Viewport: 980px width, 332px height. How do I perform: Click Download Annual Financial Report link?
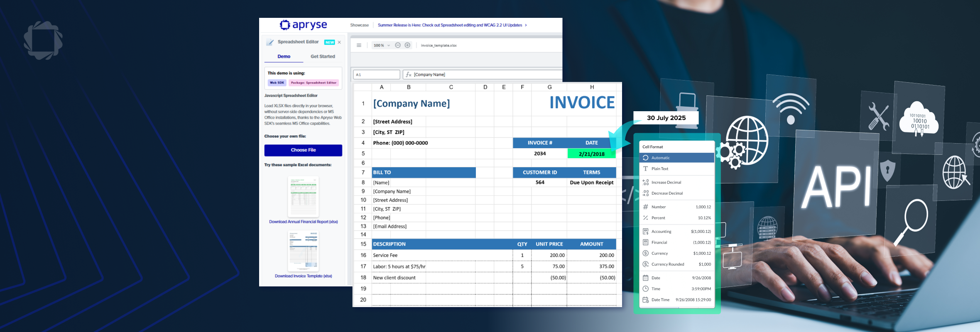pyautogui.click(x=304, y=222)
